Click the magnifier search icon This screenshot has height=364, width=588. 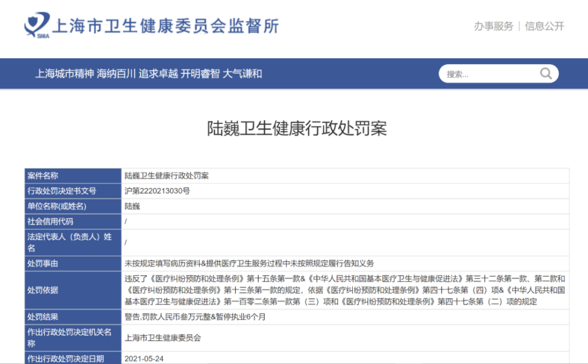[x=546, y=74]
